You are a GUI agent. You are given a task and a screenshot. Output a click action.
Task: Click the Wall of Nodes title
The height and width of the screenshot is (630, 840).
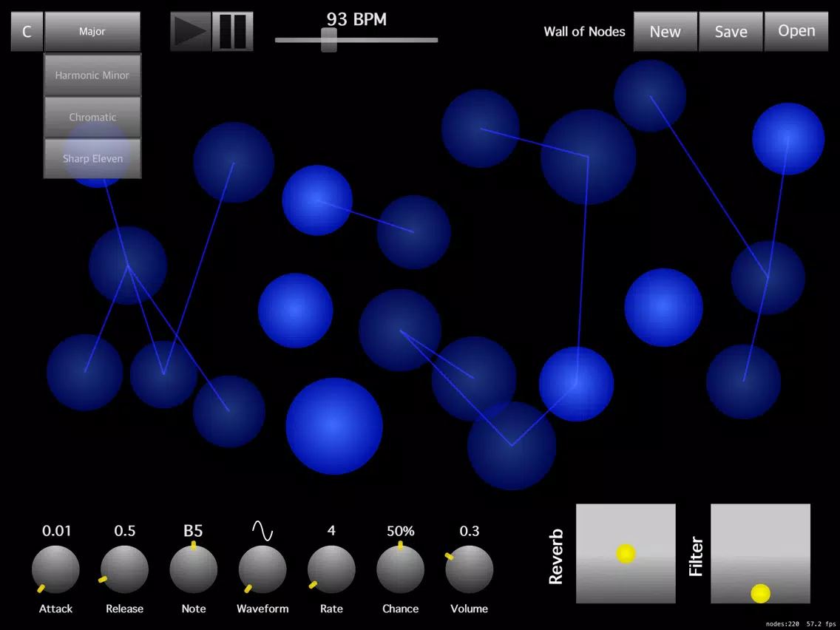(584, 32)
